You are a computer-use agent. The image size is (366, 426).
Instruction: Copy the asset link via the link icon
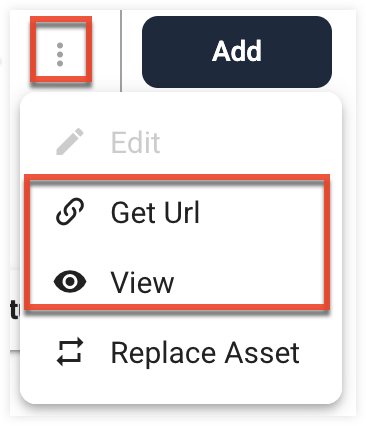[x=70, y=211]
